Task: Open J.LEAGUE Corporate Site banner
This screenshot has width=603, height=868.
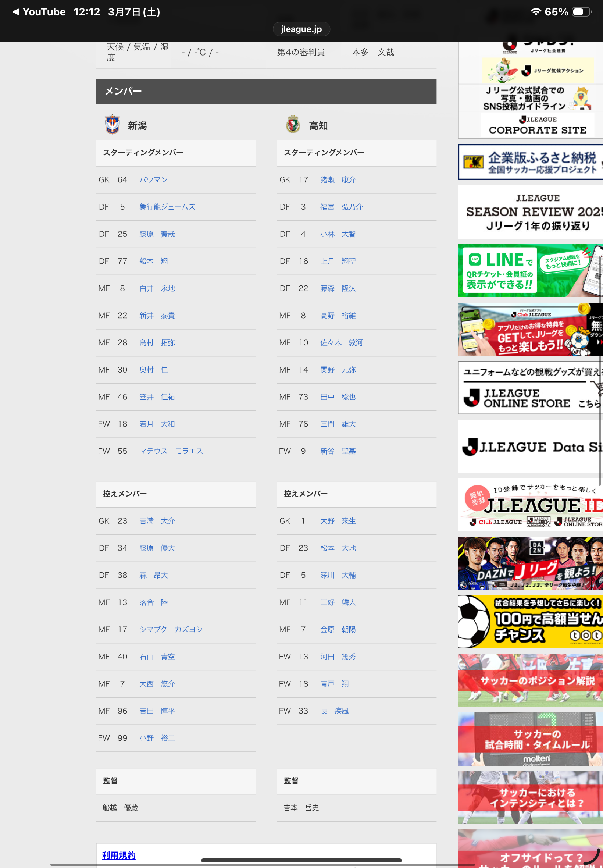Action: [x=530, y=125]
